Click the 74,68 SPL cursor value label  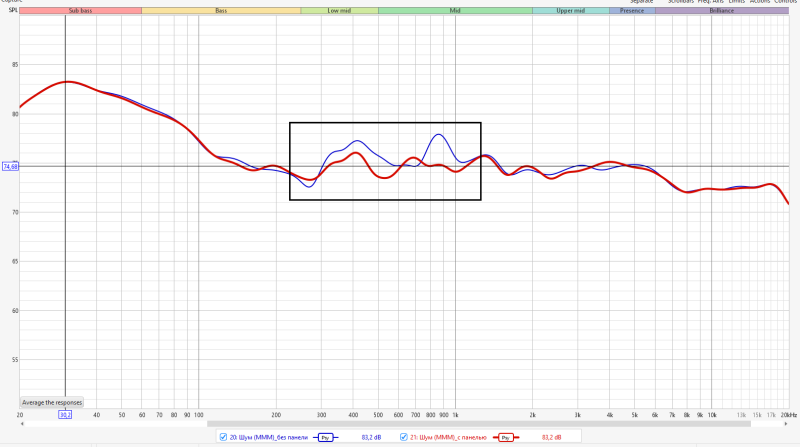pos(10,166)
